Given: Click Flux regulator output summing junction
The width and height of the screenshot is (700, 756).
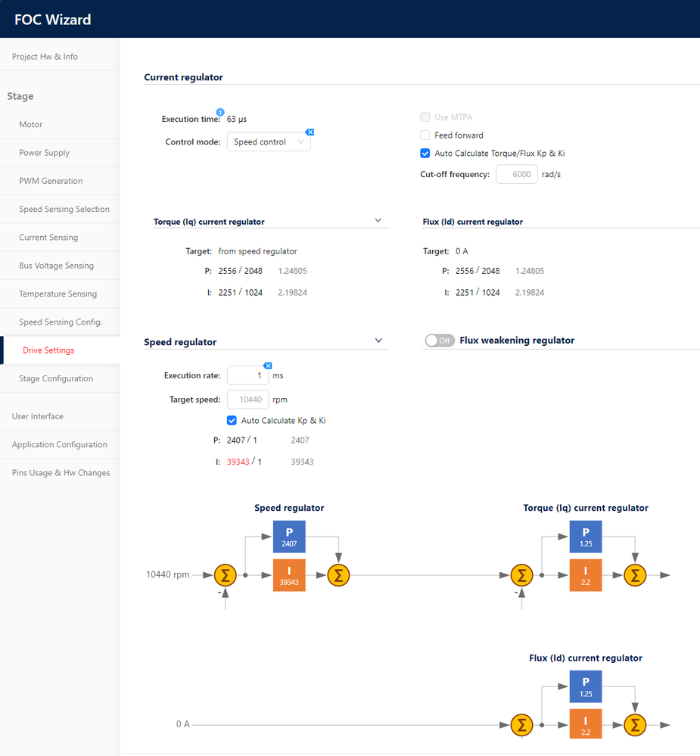Looking at the screenshot, I should click(x=635, y=725).
